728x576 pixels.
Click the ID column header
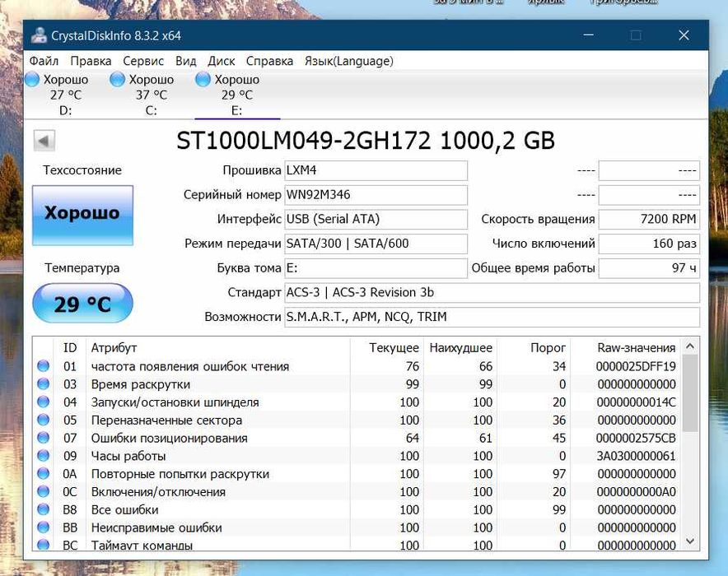coord(70,348)
